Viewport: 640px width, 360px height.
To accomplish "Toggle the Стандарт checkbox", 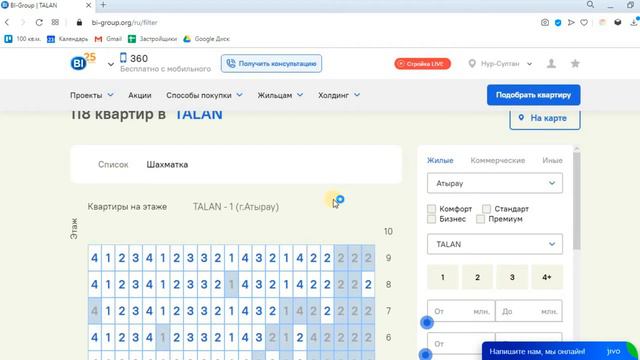I will click(487, 209).
